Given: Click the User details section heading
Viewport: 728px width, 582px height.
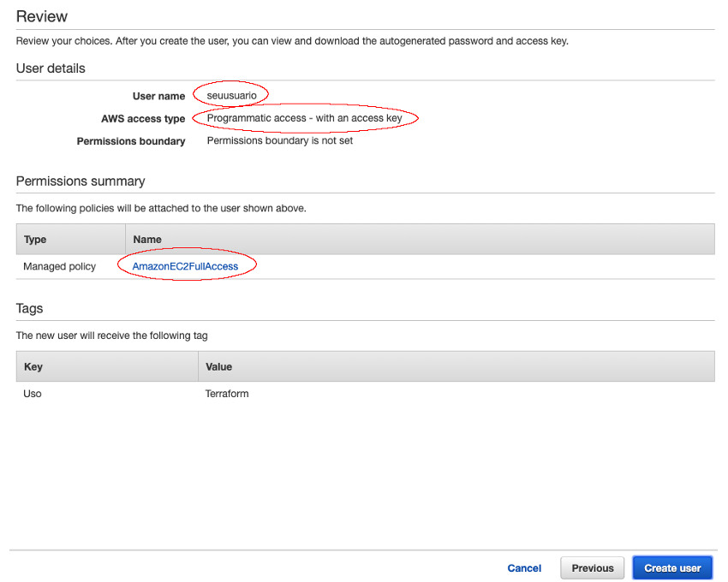Looking at the screenshot, I should click(51, 68).
